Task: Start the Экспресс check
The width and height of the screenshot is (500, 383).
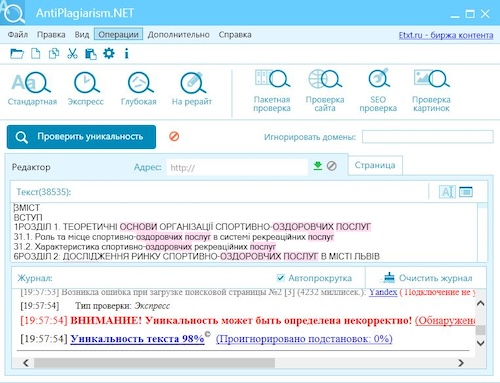Action: pos(86,89)
